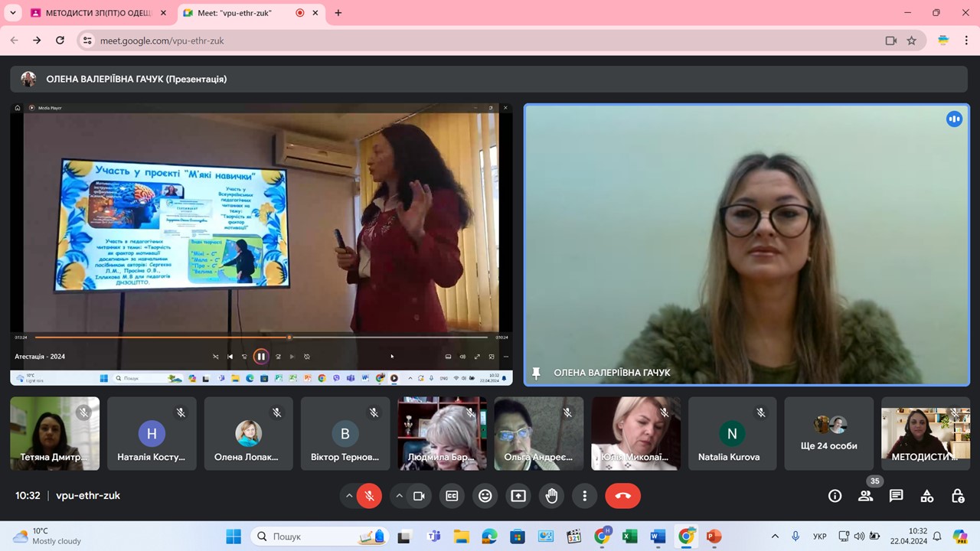
Task: Open the activities icon
Action: (x=926, y=496)
